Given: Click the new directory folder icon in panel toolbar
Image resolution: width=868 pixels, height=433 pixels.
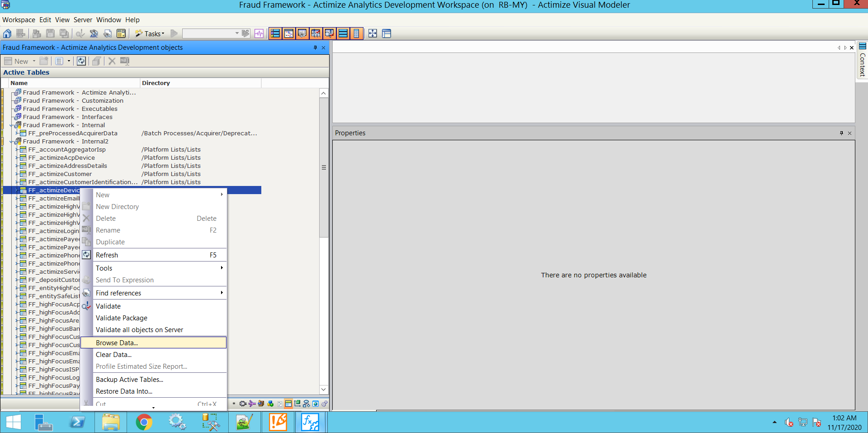Looking at the screenshot, I should [44, 61].
